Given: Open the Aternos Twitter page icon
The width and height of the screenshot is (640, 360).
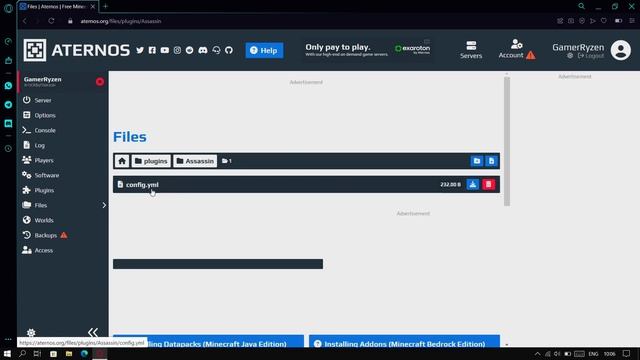Looking at the screenshot, I should click(140, 50).
